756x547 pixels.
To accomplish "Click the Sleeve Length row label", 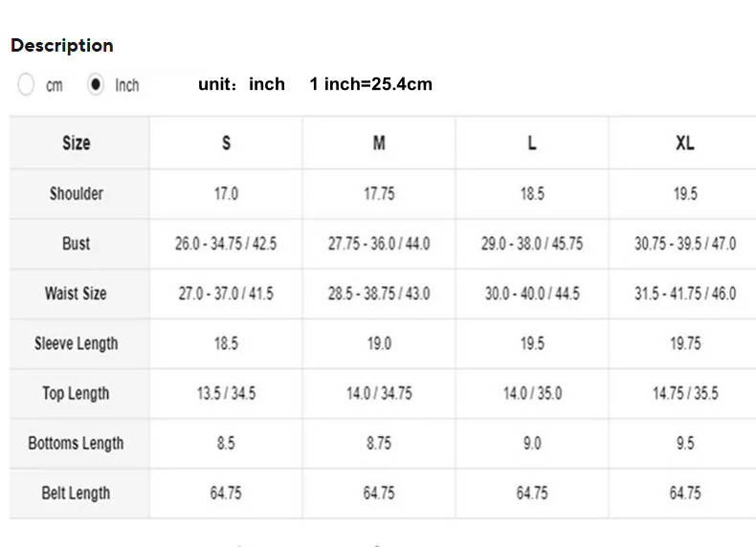I will pyautogui.click(x=76, y=343).
